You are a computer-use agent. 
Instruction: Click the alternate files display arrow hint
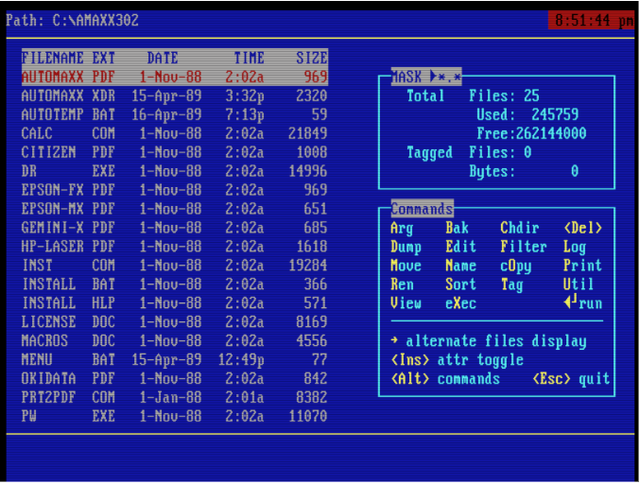pyautogui.click(x=489, y=341)
